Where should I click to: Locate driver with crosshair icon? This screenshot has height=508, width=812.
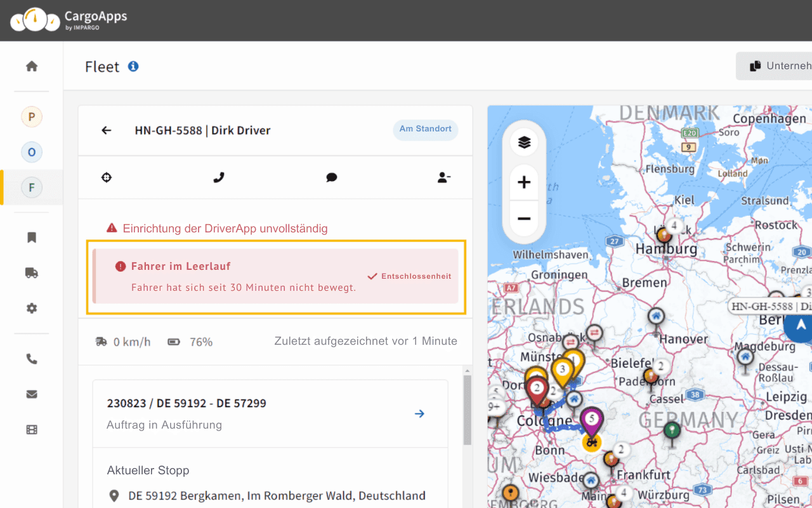pyautogui.click(x=107, y=178)
